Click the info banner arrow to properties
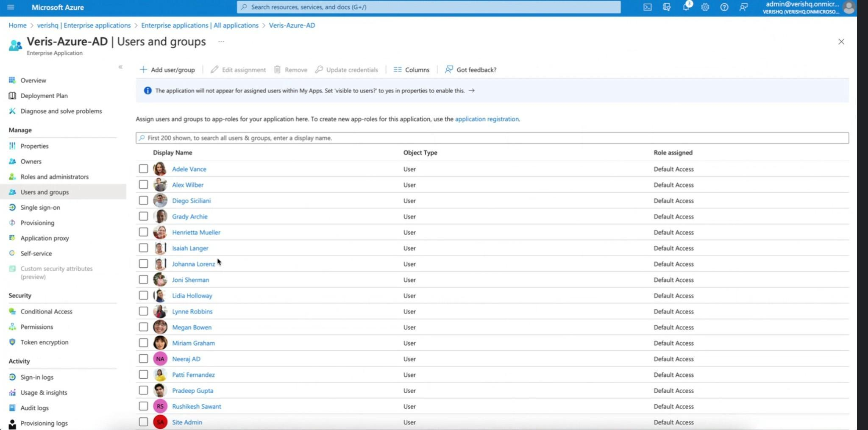Screen dimensions: 868x430 click(x=471, y=91)
